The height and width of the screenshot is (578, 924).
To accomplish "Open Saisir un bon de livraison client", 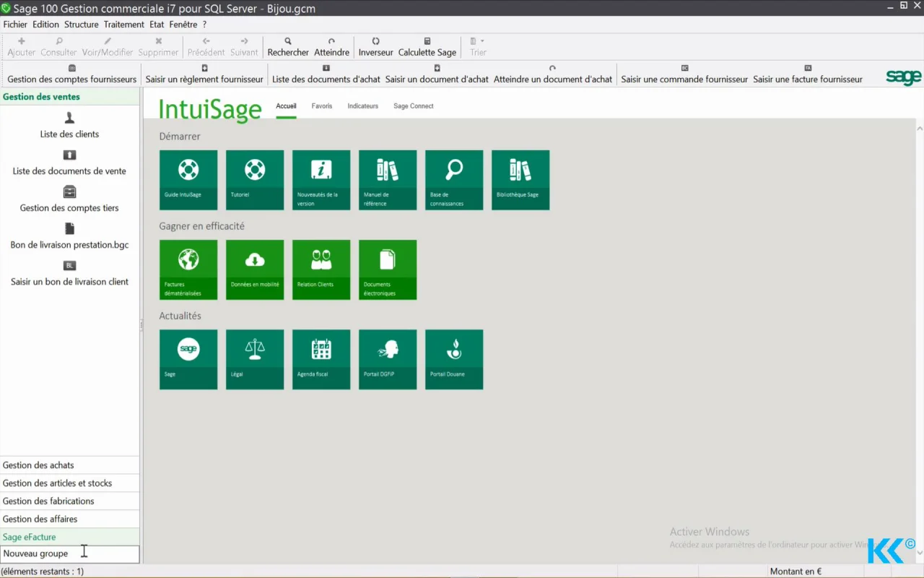I will (x=69, y=273).
